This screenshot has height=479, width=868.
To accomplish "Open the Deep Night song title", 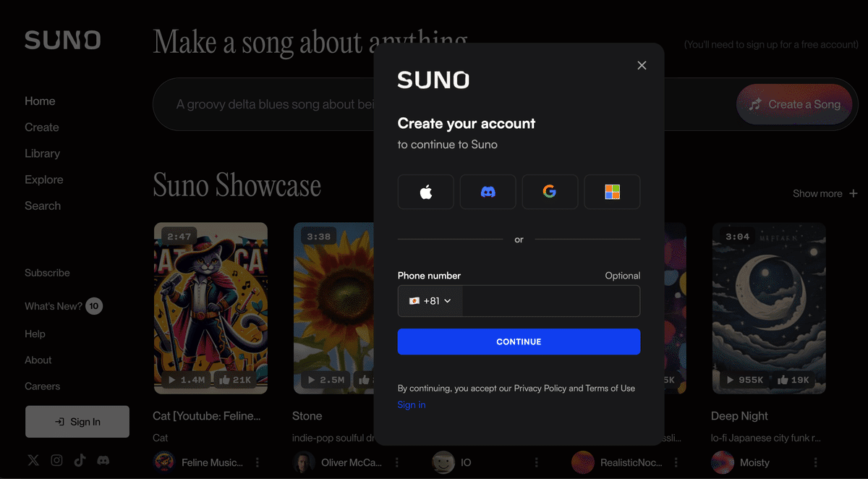I will coord(740,416).
